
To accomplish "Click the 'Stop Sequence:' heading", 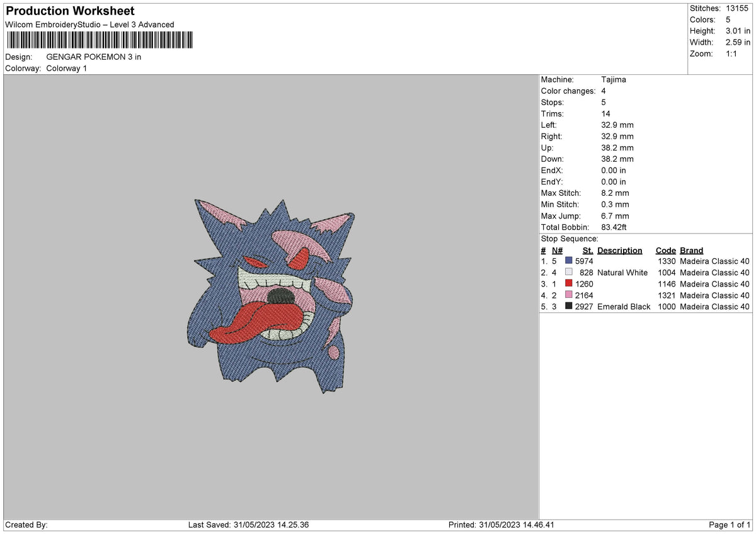I will tap(570, 239).
